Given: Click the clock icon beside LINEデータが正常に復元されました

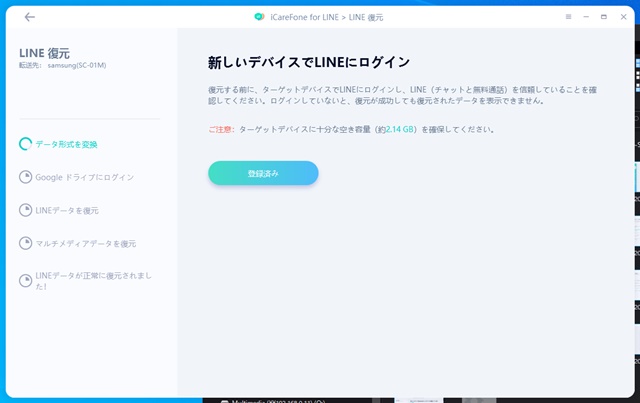Looking at the screenshot, I should point(25,281).
